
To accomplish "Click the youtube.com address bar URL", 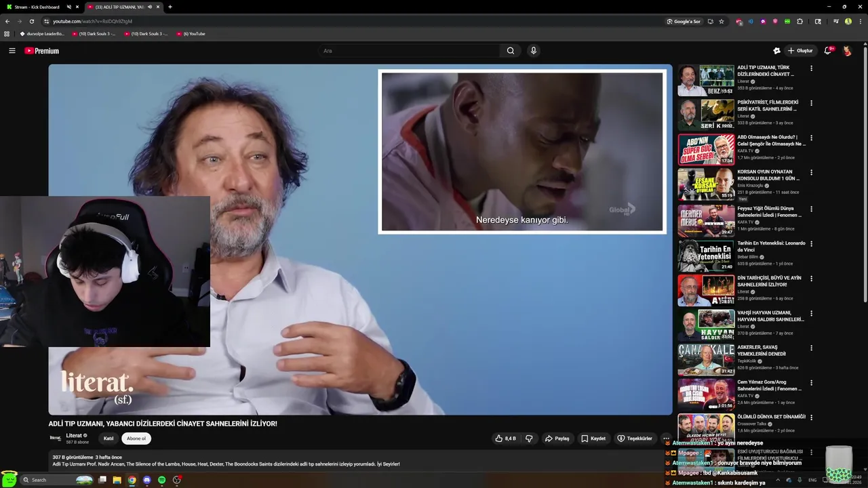I will (92, 21).
